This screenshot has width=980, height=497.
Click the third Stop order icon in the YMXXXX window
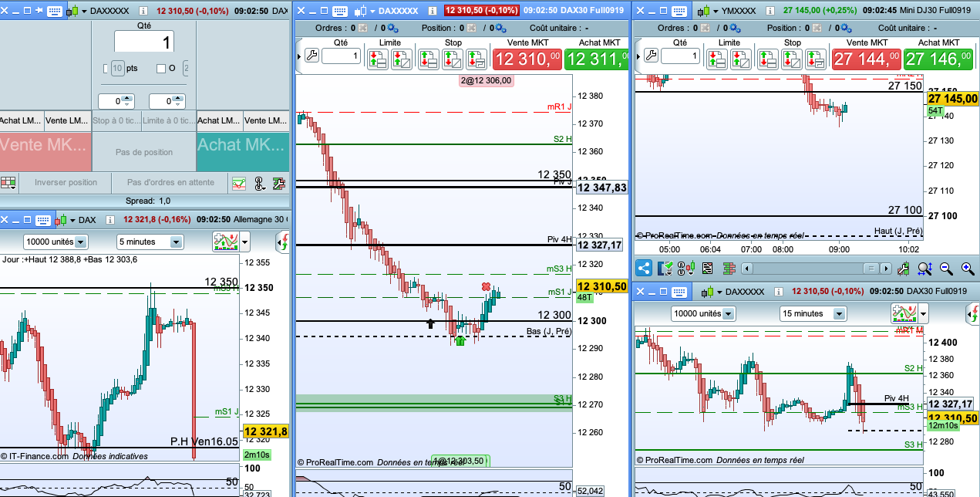click(x=816, y=59)
